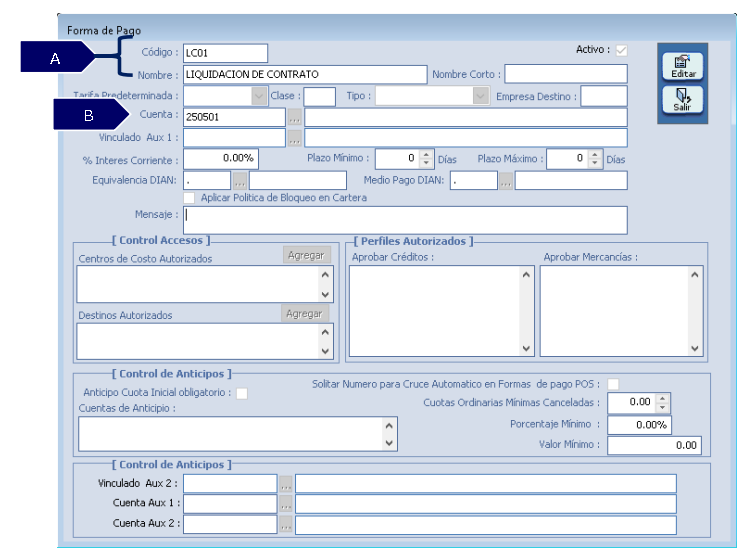Click up arrow in Centros de Costo list
Image resolution: width=745 pixels, height=554 pixels.
[x=325, y=274]
